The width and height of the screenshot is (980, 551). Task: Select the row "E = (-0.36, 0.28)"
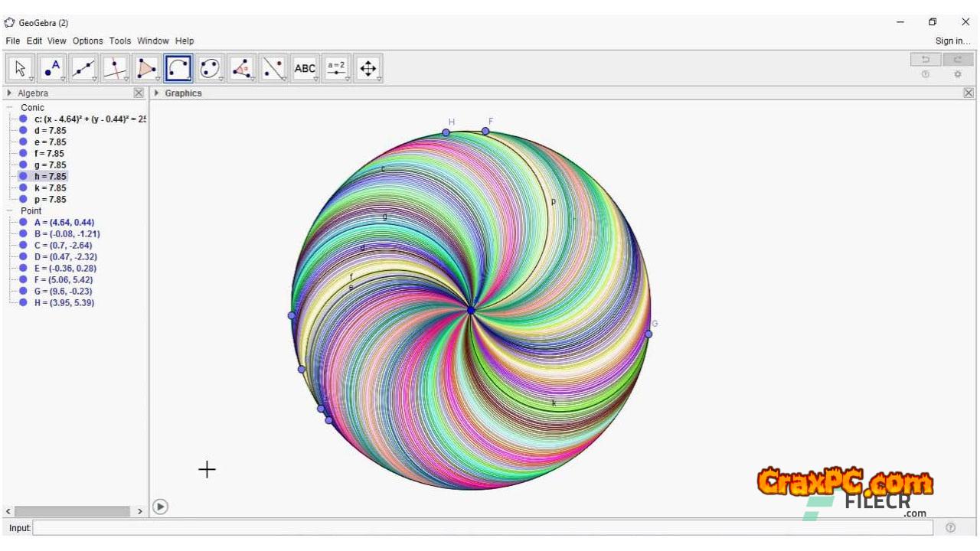tap(65, 268)
